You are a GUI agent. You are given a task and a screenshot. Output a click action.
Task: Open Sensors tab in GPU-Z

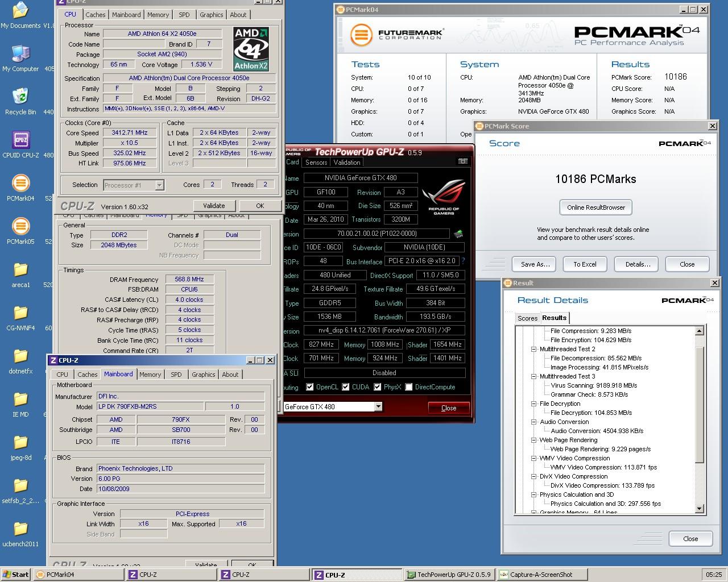[x=316, y=162]
